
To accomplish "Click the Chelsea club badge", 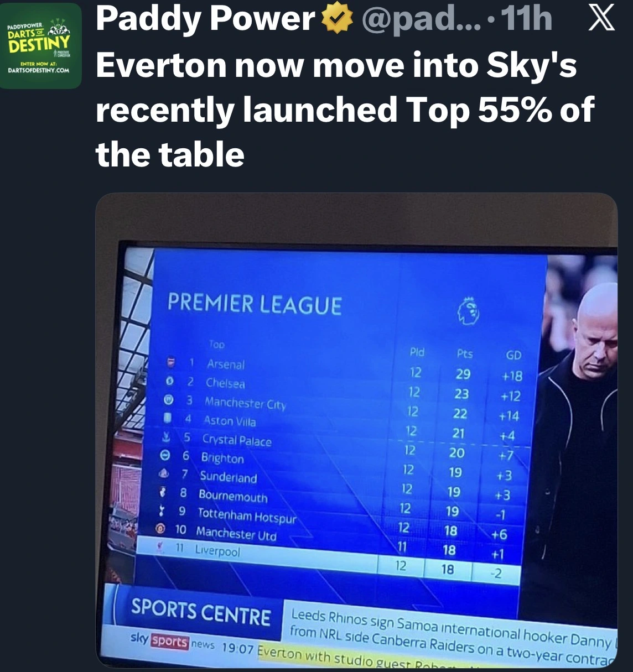I will point(170,381).
